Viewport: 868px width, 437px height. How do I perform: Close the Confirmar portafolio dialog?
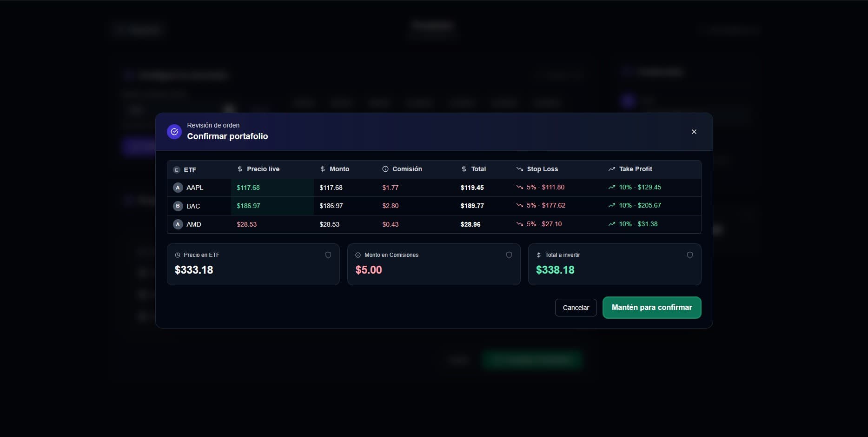pyautogui.click(x=694, y=132)
